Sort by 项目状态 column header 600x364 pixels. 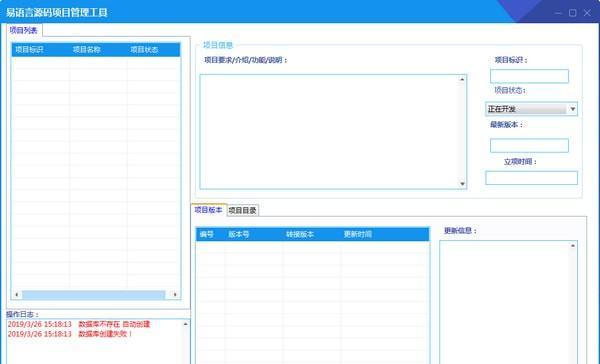click(153, 50)
